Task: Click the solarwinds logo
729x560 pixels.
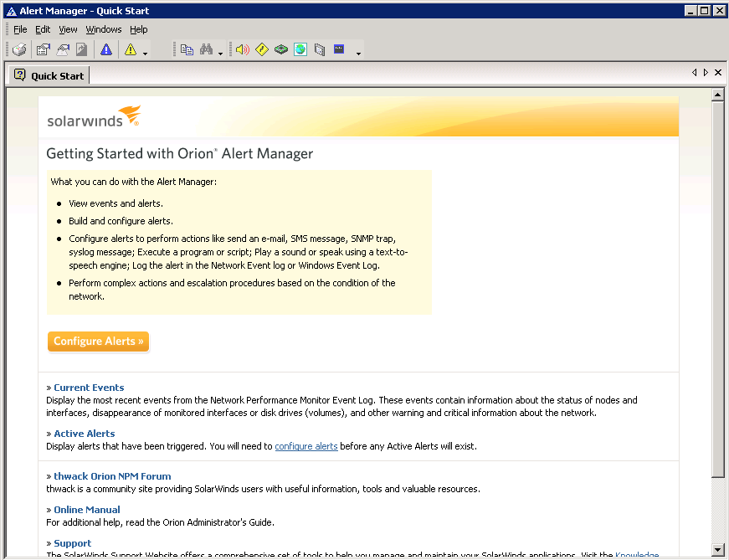Action: click(x=94, y=116)
